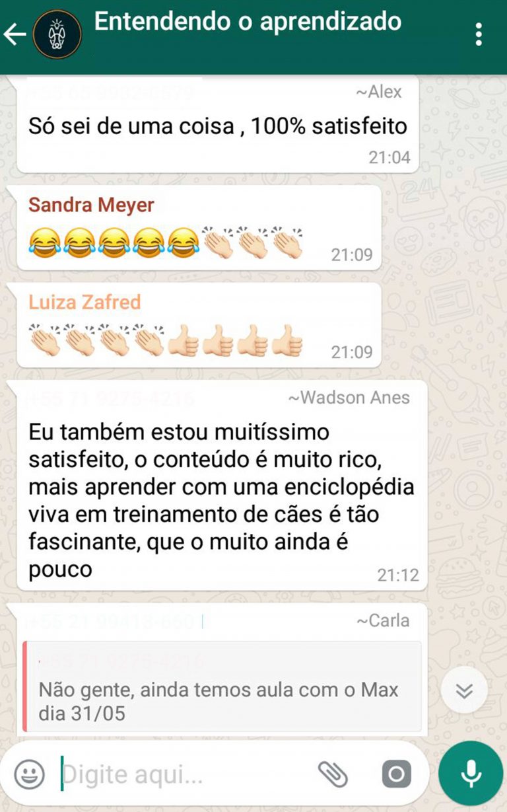Viewport: 507px width, 812px height.
Task: Go back using the arrow icon
Action: tap(15, 34)
